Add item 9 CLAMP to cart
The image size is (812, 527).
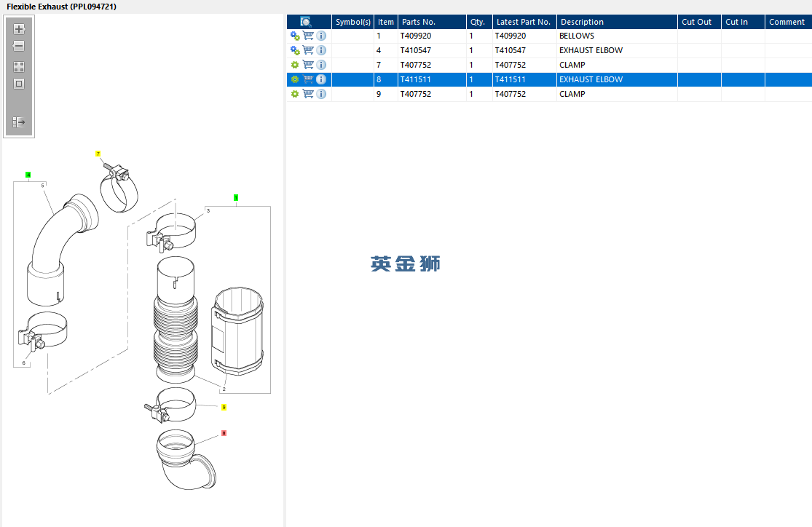pos(308,94)
